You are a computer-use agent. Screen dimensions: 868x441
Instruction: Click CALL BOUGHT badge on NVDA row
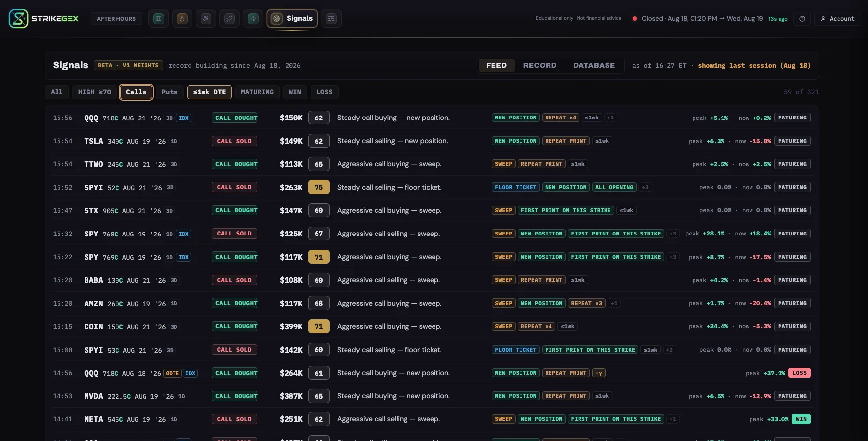click(234, 396)
